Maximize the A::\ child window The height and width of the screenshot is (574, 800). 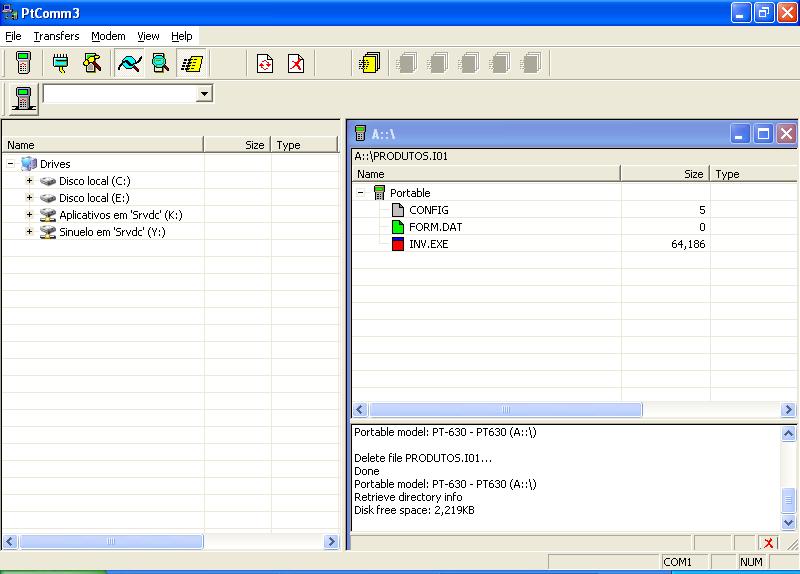[763, 134]
